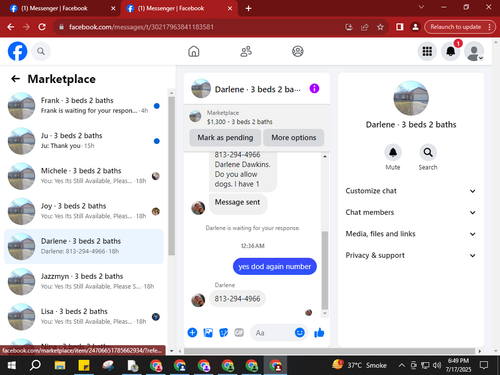Screen dimensions: 500x375
Task: Click the browser address bar URL
Action: click(x=141, y=27)
